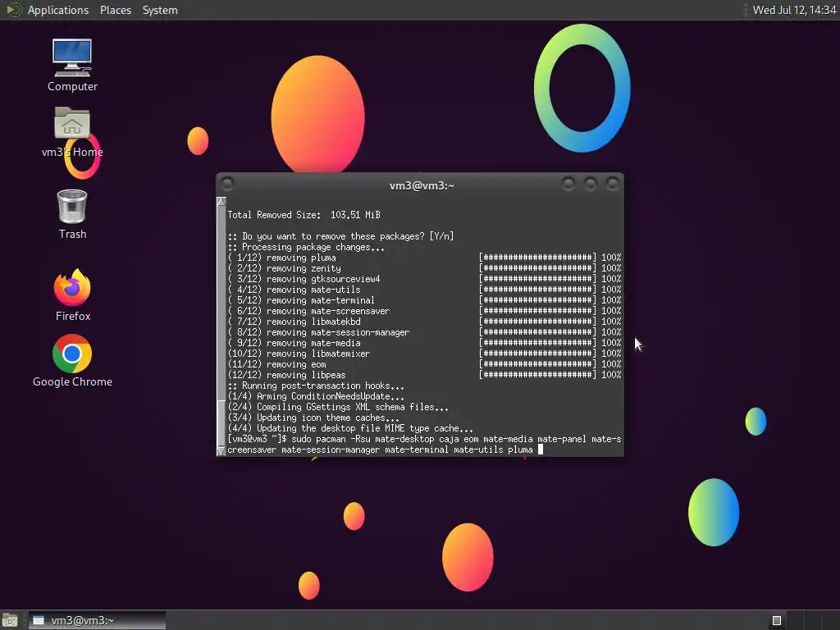840x630 pixels.
Task: Click the 'removing mate-screensaver' line
Action: [308, 311]
